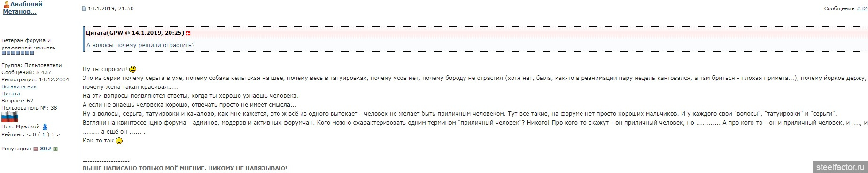Open rating value 1 link
868x173 pixels.
(44, 134)
